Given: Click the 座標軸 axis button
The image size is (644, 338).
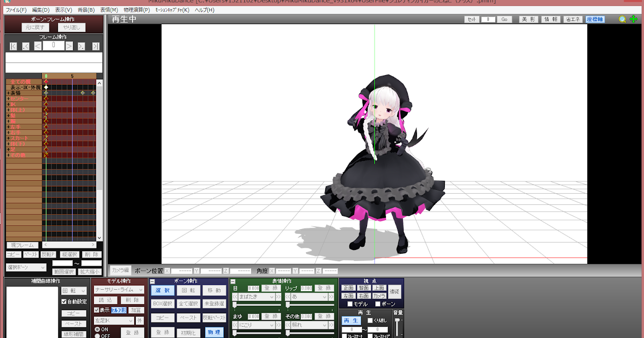Looking at the screenshot, I should click(x=595, y=19).
